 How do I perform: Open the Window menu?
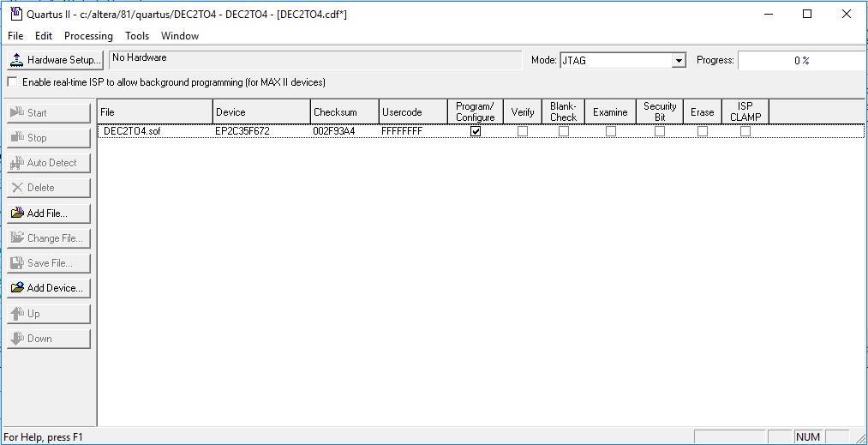click(180, 35)
